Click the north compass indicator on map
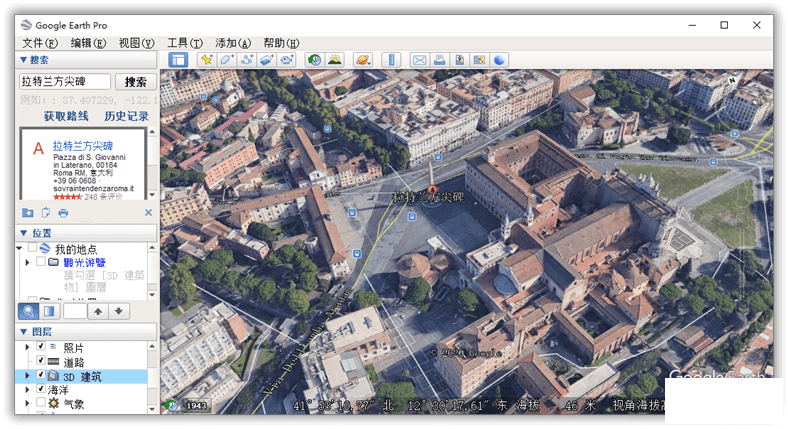 tap(733, 81)
